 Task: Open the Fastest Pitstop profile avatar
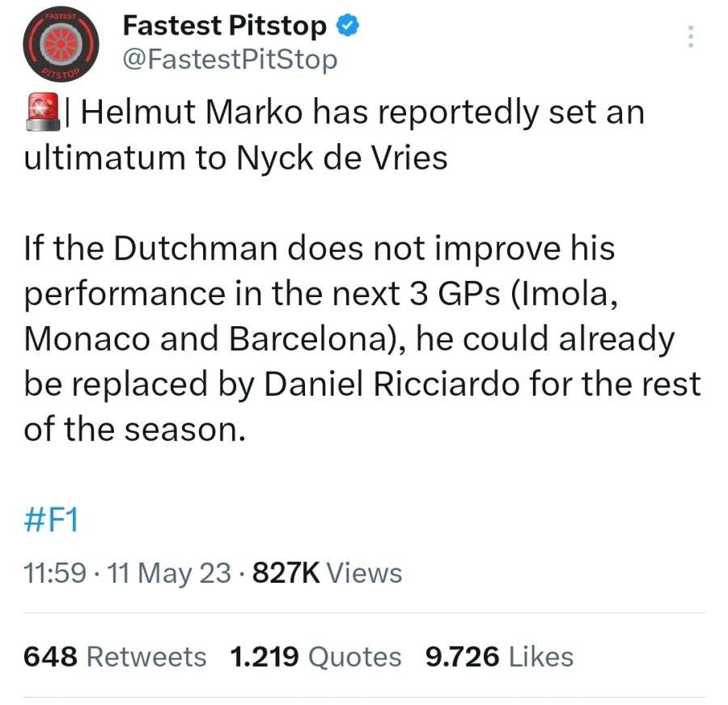(x=61, y=45)
